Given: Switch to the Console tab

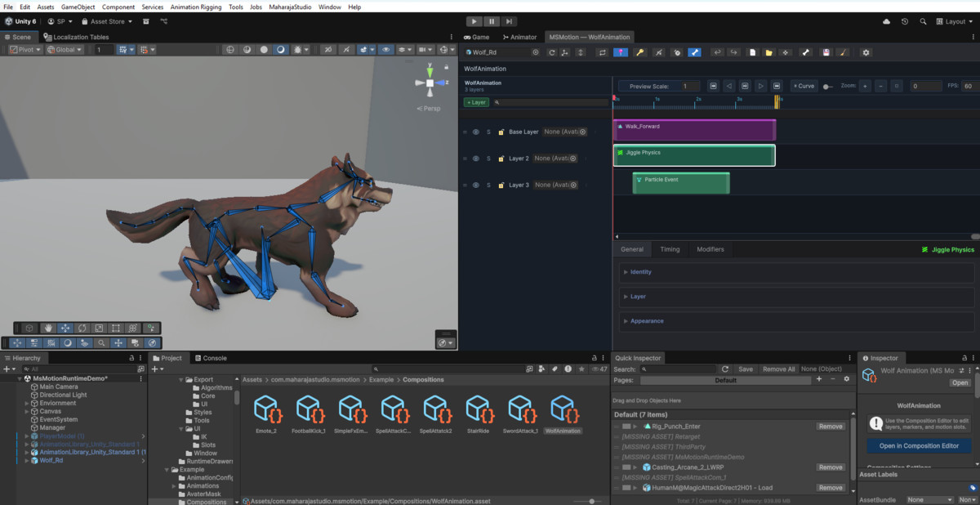Looking at the screenshot, I should [x=210, y=358].
